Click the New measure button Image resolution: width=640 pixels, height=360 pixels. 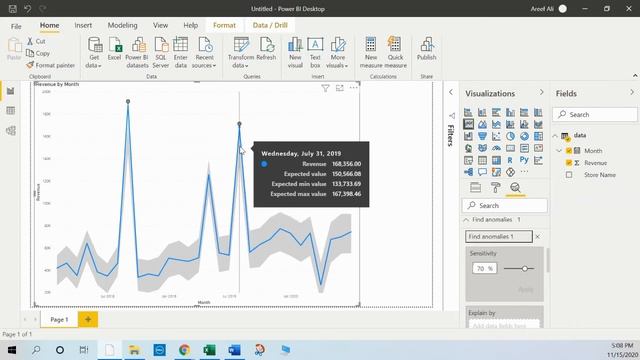pyautogui.click(x=371, y=52)
